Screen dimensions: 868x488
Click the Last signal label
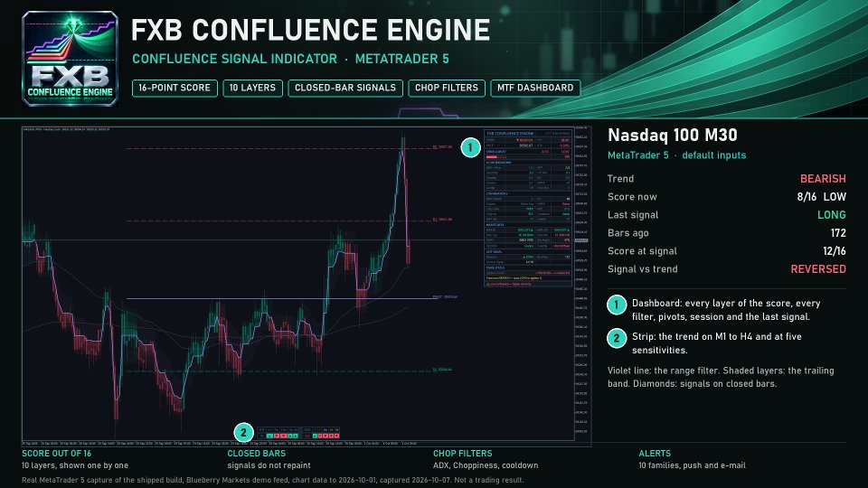[633, 215]
